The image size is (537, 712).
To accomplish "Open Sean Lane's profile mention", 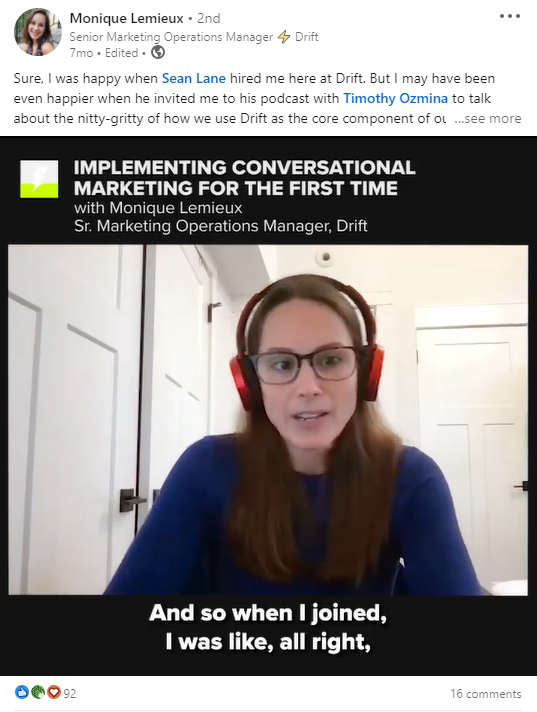I will click(x=194, y=79).
